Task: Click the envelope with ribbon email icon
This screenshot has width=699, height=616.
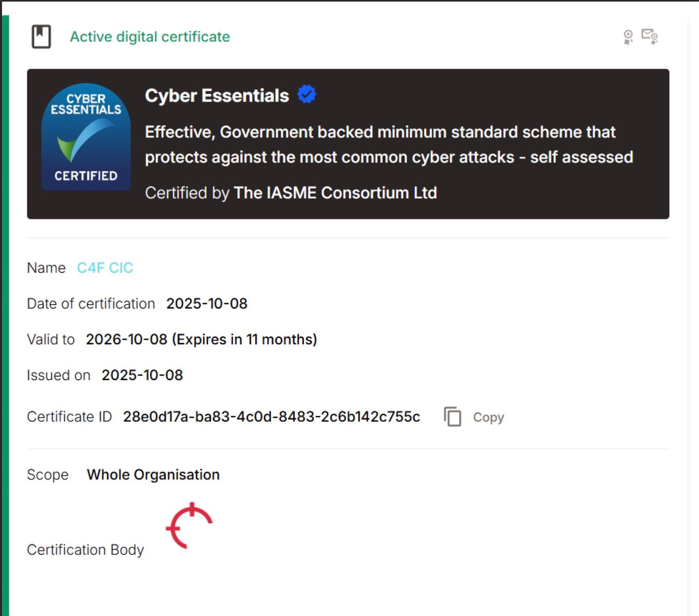Action: click(650, 36)
